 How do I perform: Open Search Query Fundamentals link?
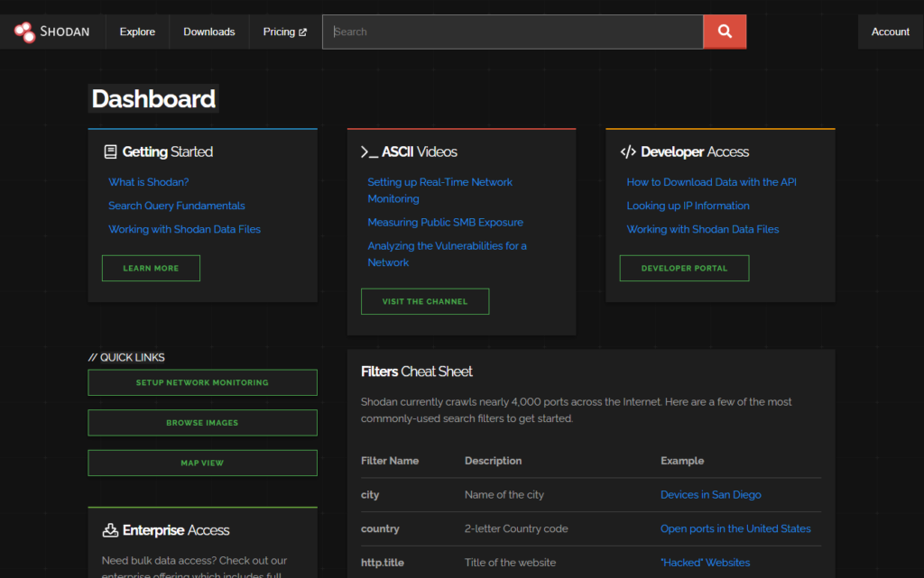pos(177,206)
